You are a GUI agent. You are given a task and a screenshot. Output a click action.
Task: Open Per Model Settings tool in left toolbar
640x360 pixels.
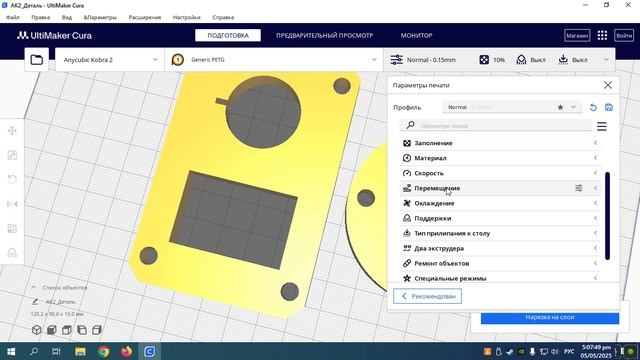click(12, 228)
